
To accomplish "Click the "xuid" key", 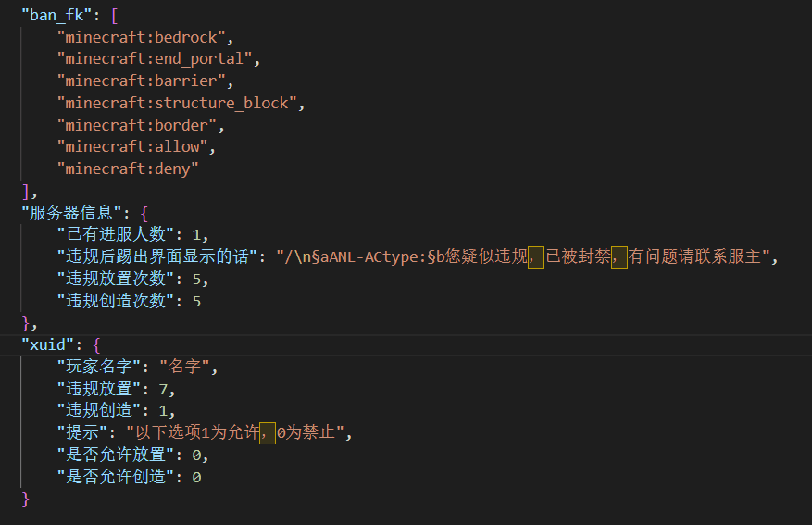I will [x=47, y=344].
